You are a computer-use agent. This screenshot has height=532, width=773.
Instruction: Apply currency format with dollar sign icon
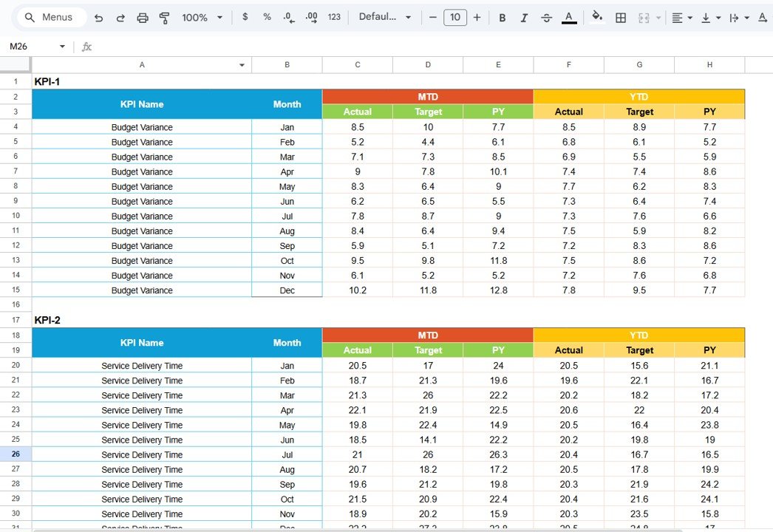click(x=245, y=17)
